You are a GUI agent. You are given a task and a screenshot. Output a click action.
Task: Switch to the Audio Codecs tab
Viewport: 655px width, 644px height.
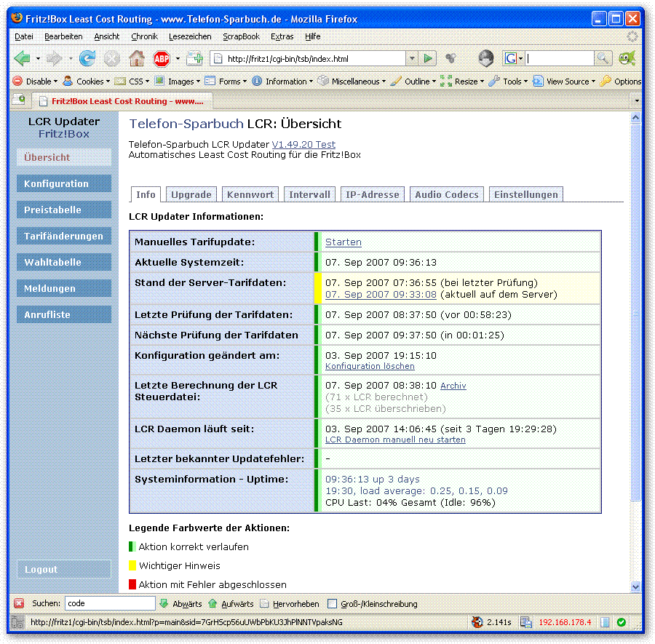pyautogui.click(x=447, y=194)
